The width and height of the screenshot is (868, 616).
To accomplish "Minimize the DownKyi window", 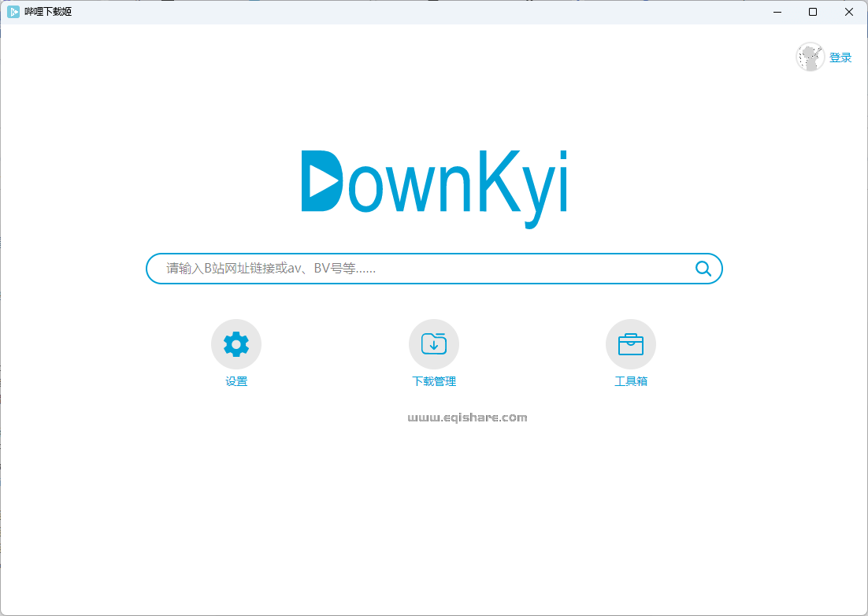I will click(777, 12).
